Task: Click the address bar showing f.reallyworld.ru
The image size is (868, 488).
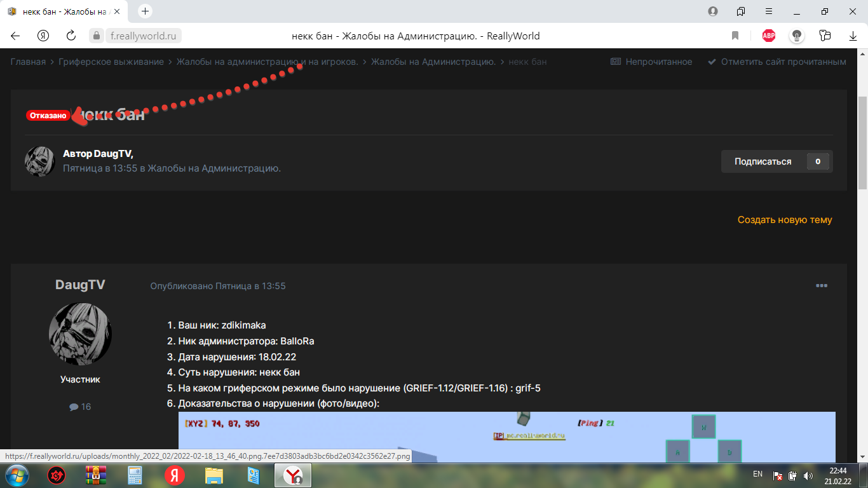Action: coord(145,36)
